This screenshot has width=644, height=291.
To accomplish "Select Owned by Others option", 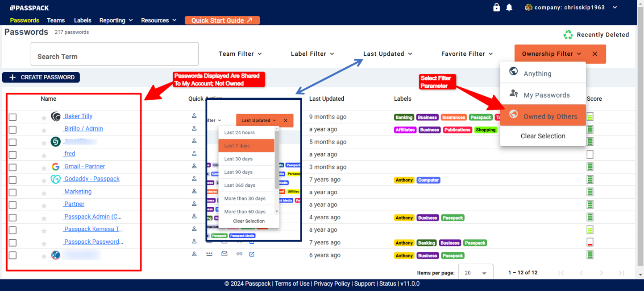I will [x=543, y=115].
